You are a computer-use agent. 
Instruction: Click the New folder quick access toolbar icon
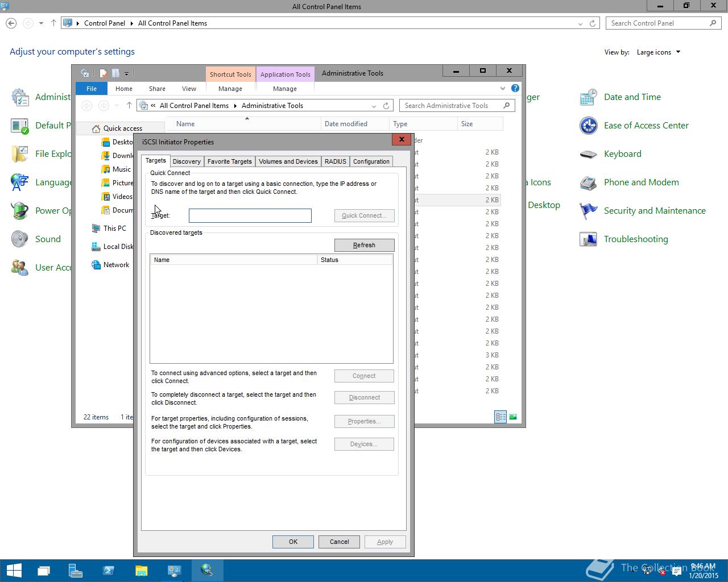pos(115,73)
